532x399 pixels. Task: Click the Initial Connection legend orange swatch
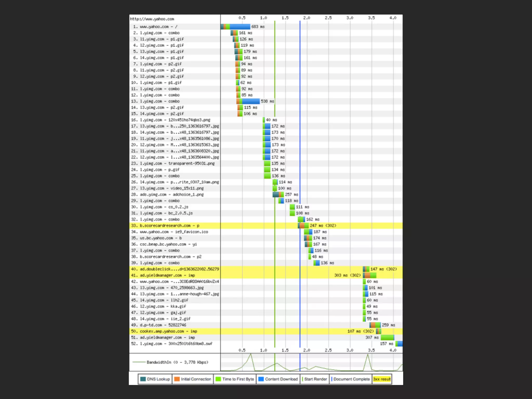[177, 379]
